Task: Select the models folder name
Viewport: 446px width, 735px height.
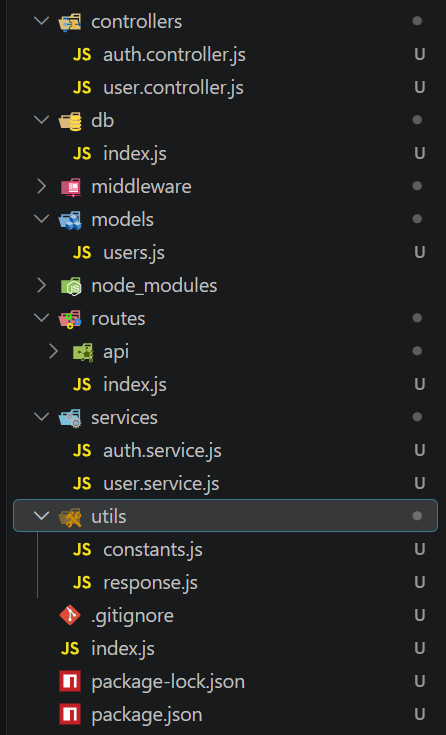Action: click(122, 220)
